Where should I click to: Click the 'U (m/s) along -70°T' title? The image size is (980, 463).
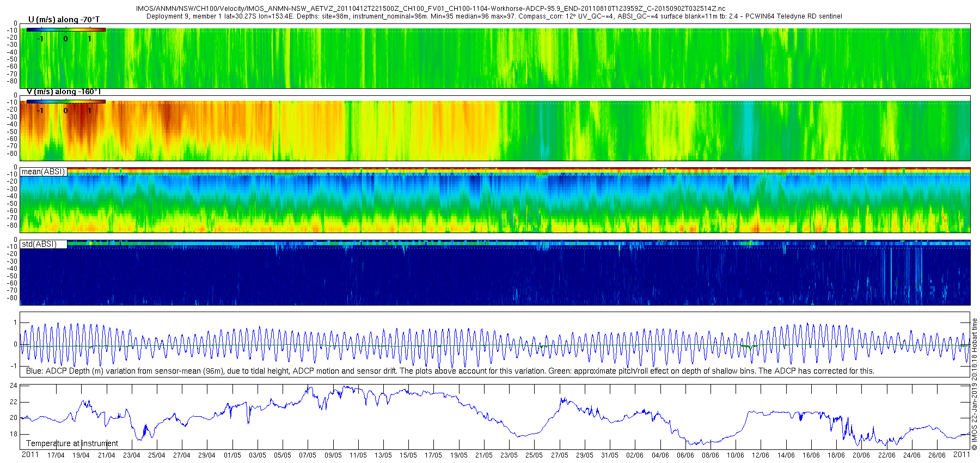pyautogui.click(x=64, y=20)
